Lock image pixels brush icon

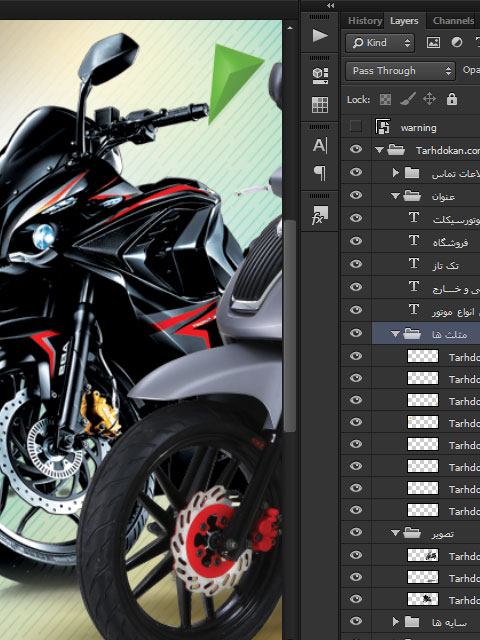(x=408, y=99)
